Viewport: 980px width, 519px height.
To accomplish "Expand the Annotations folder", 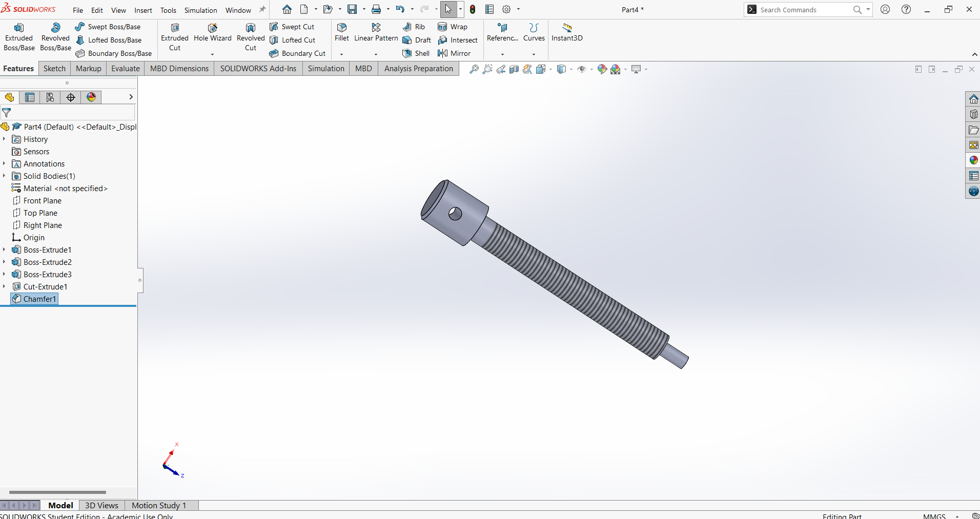I will pos(4,163).
